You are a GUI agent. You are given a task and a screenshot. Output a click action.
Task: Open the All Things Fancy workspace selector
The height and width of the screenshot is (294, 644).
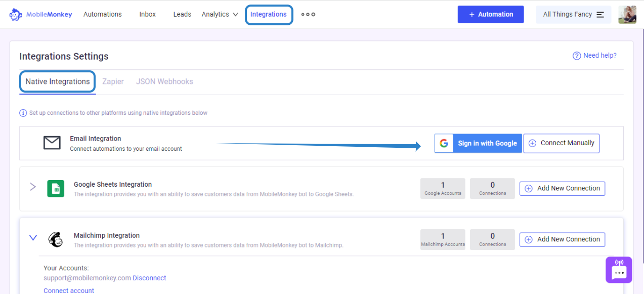coord(573,15)
